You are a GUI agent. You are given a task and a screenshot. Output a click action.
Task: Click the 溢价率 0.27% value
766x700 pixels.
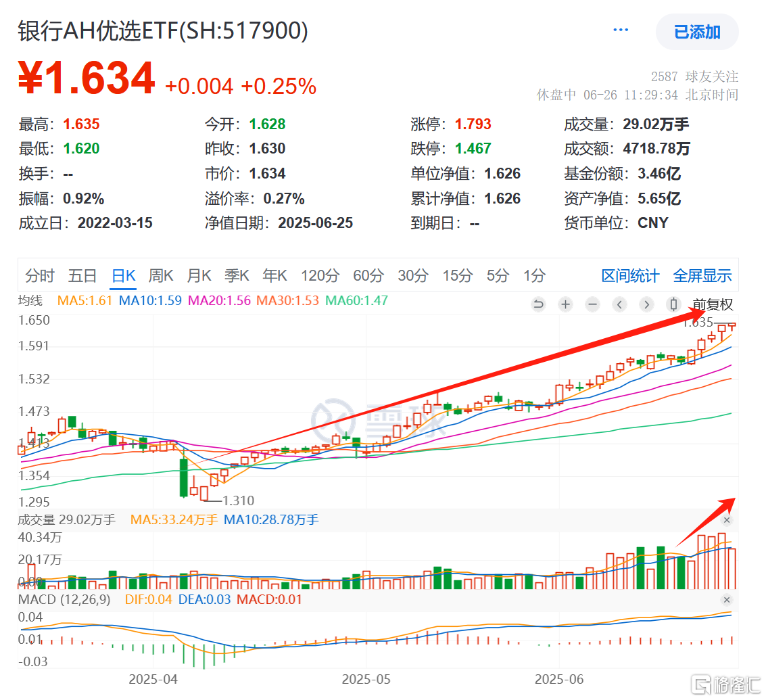284,198
